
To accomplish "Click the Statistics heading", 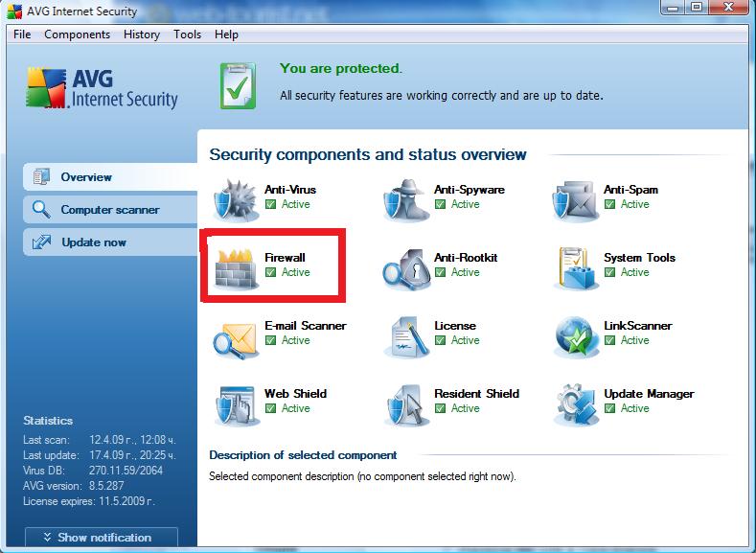I will 48,421.
